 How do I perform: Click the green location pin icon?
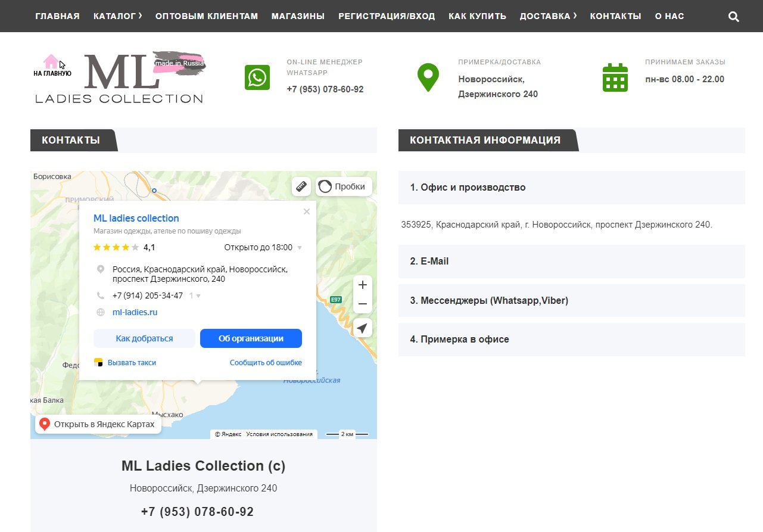point(428,77)
